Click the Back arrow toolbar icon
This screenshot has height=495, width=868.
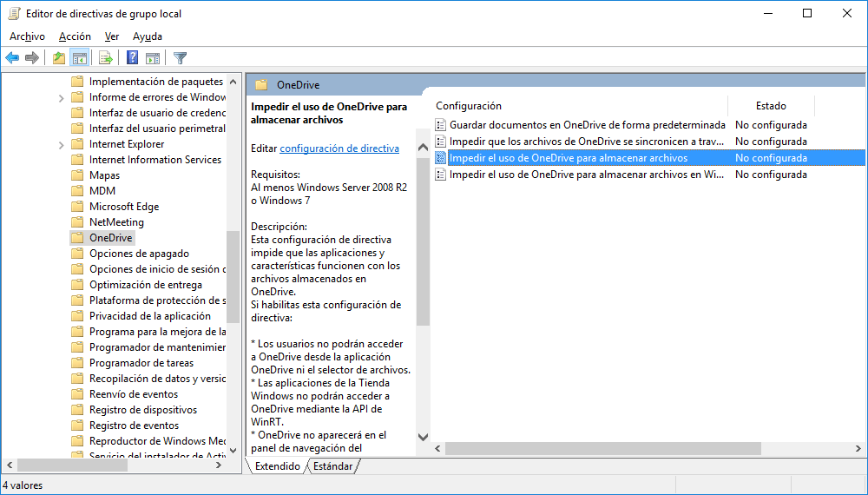[x=12, y=57]
